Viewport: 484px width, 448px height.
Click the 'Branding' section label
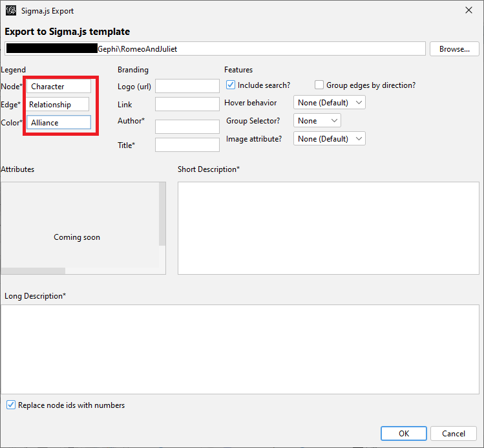[133, 70]
